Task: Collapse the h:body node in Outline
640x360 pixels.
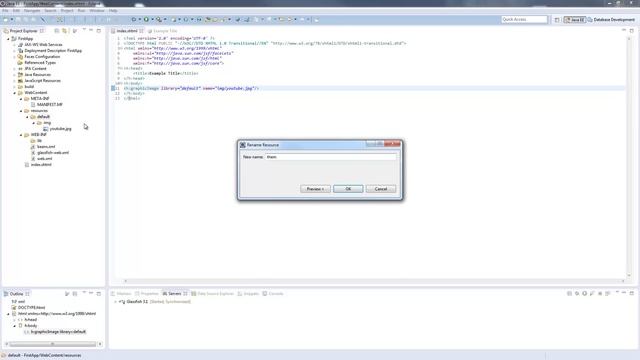Action: point(14,326)
